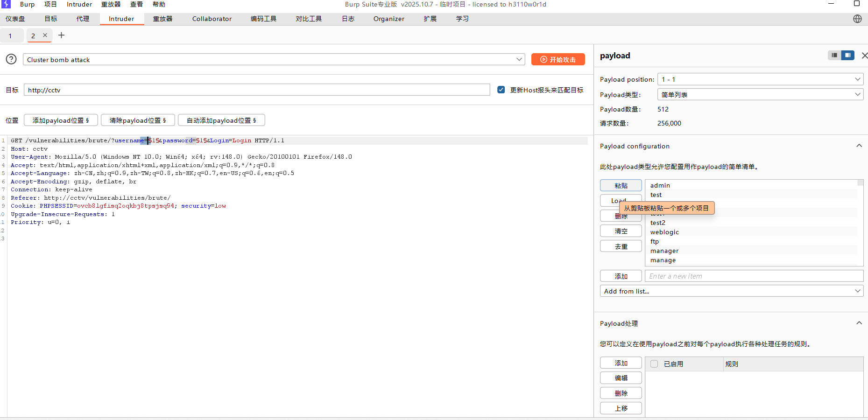Click 添加 in Payload处理 rules section
The image size is (868, 420).
pos(621,363)
